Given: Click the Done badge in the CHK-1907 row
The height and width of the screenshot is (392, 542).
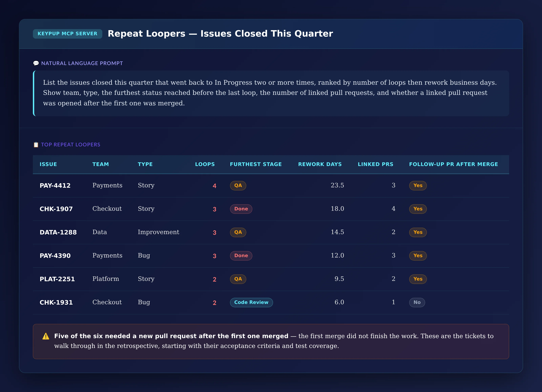Looking at the screenshot, I should 241,209.
